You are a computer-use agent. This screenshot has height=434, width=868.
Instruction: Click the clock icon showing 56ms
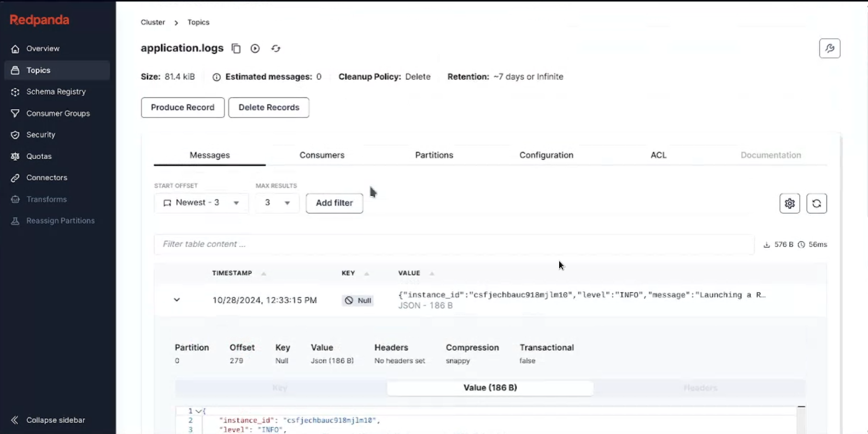[801, 245]
